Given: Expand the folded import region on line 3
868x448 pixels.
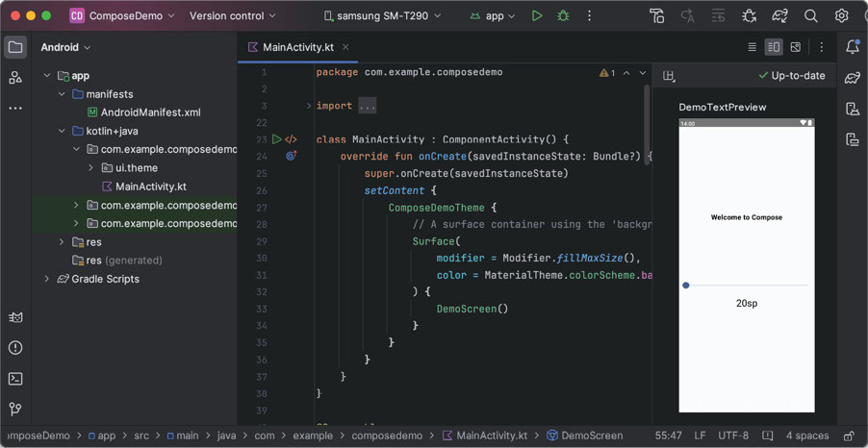Looking at the screenshot, I should (309, 106).
